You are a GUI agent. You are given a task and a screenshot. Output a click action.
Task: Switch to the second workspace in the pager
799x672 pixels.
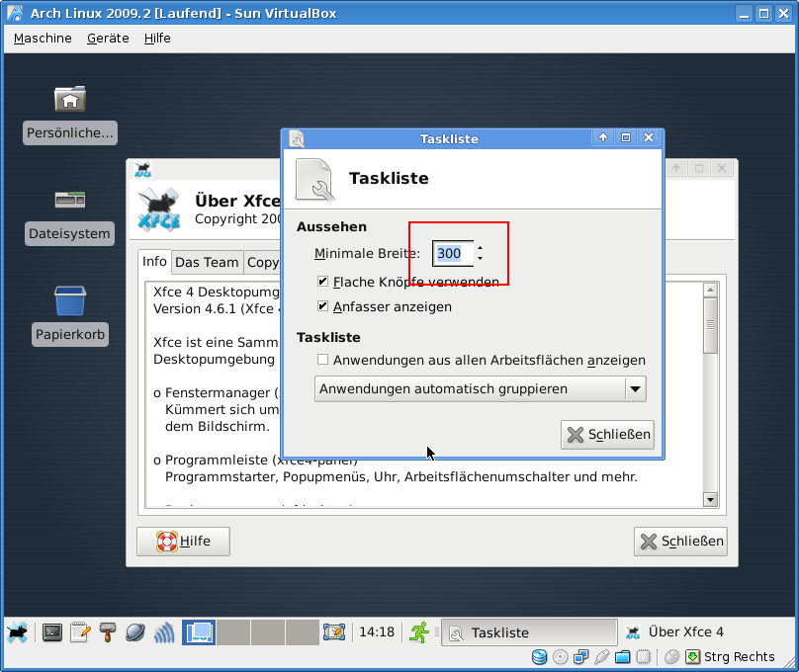233,632
